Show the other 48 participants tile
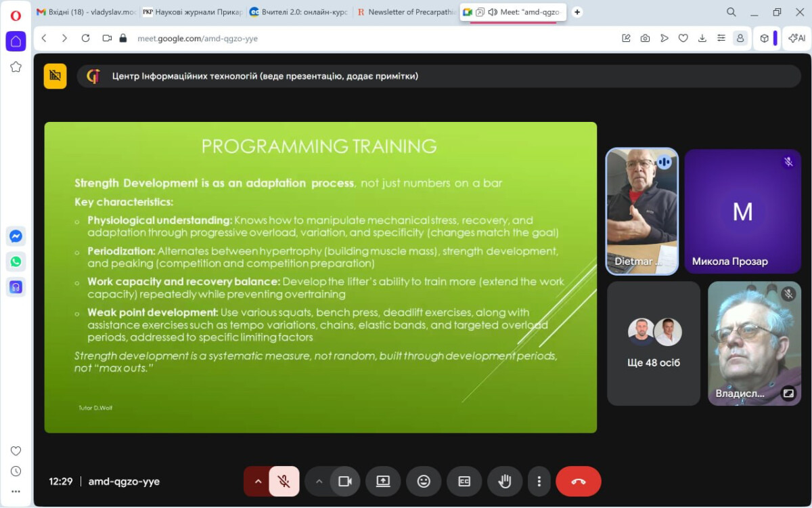This screenshot has height=508, width=812. click(654, 343)
